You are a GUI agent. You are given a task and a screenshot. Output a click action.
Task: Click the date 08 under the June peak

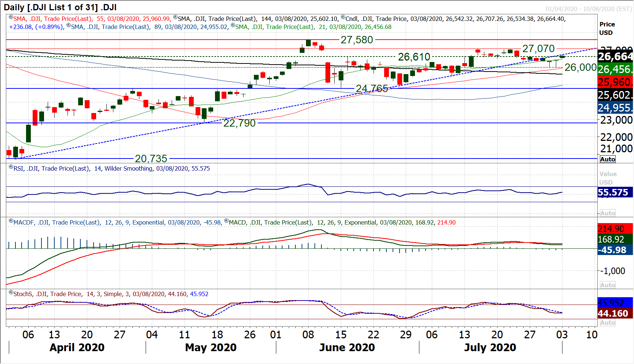(308, 335)
